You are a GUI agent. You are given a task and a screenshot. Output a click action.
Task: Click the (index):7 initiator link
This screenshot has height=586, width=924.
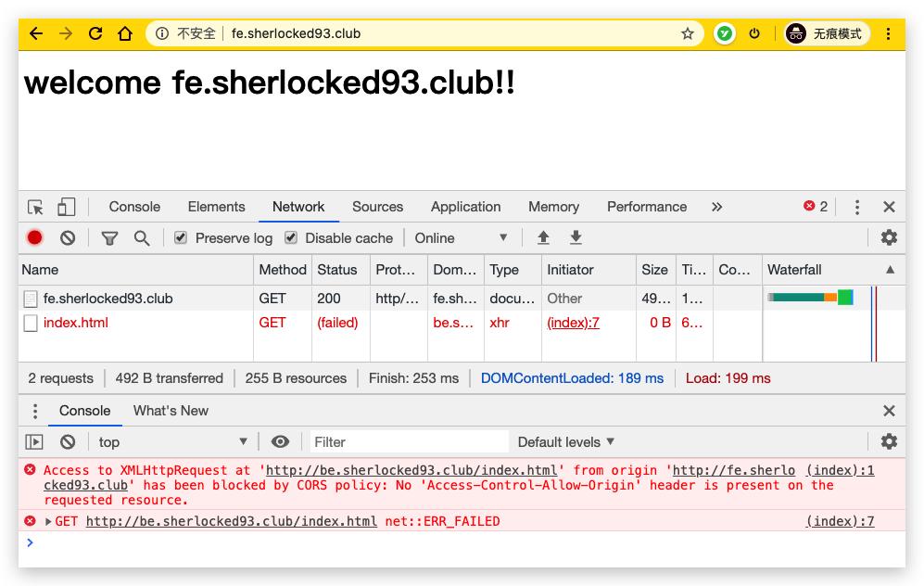coord(573,323)
